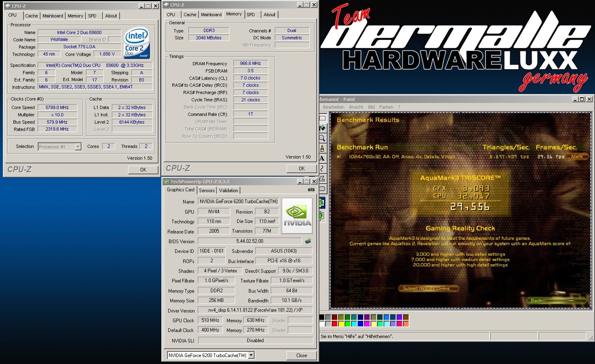
Task: Pick the bright red color swatch
Action: (x=335, y=323)
